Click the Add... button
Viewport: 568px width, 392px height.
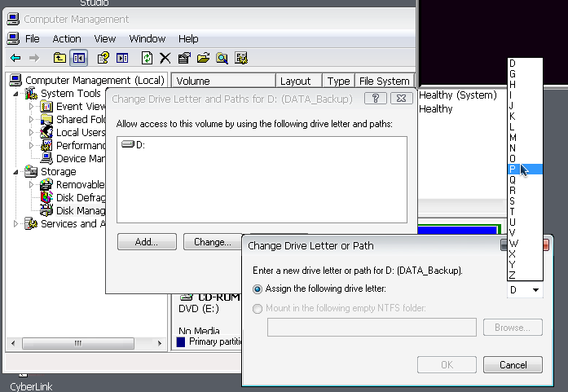pyautogui.click(x=147, y=242)
